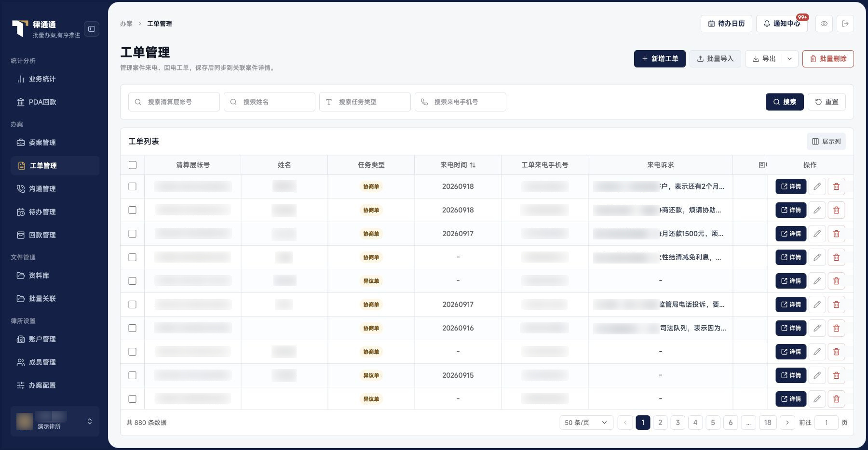The height and width of the screenshot is (450, 868).
Task: Go to page 18 in pagination
Action: click(768, 423)
